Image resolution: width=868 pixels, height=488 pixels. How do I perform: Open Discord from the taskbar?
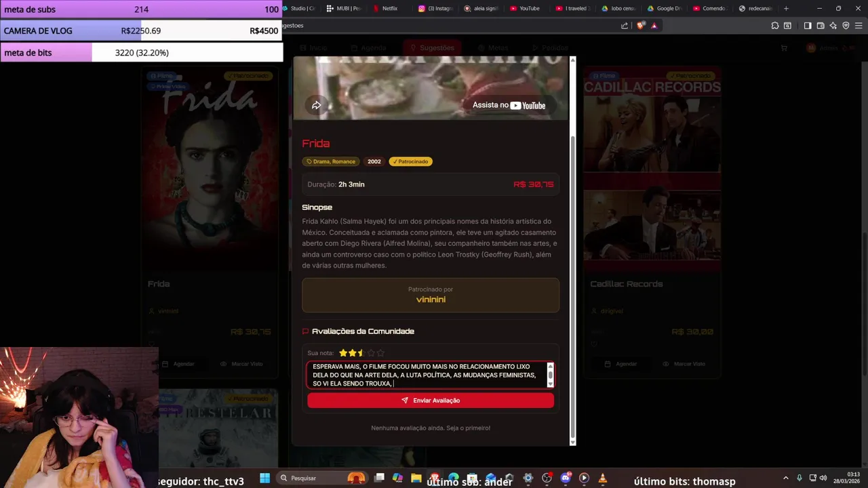[x=566, y=478]
